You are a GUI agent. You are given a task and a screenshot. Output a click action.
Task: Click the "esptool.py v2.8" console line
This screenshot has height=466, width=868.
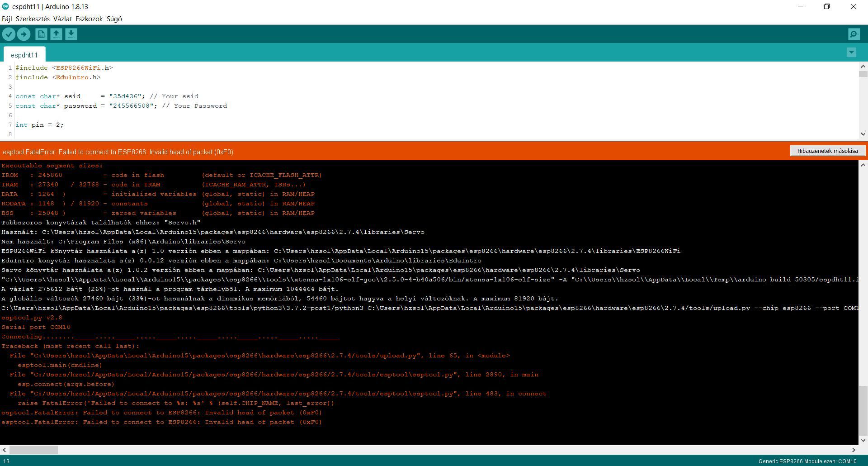point(32,318)
